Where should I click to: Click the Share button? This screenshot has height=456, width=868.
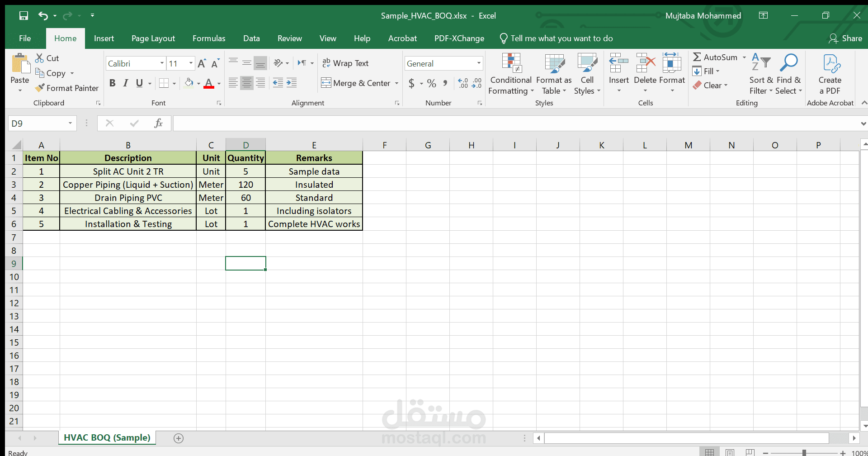[x=845, y=38]
